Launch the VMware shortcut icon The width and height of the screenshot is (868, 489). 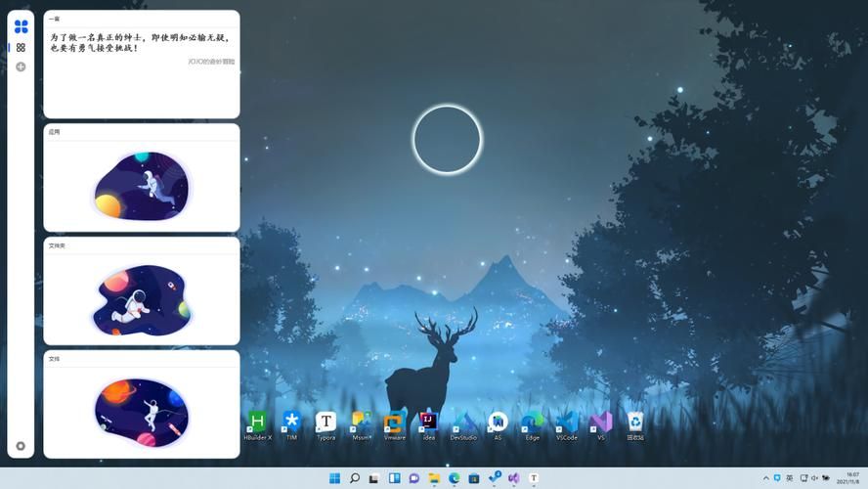click(394, 422)
